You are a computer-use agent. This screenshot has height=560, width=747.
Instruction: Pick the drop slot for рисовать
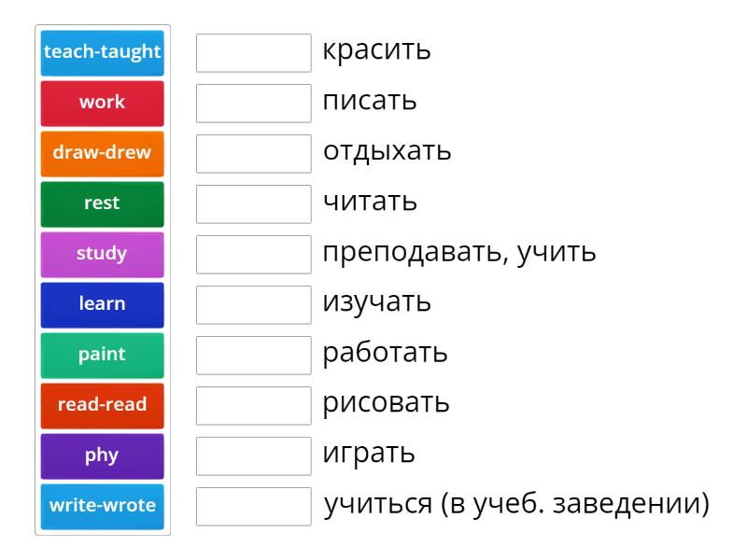click(254, 406)
